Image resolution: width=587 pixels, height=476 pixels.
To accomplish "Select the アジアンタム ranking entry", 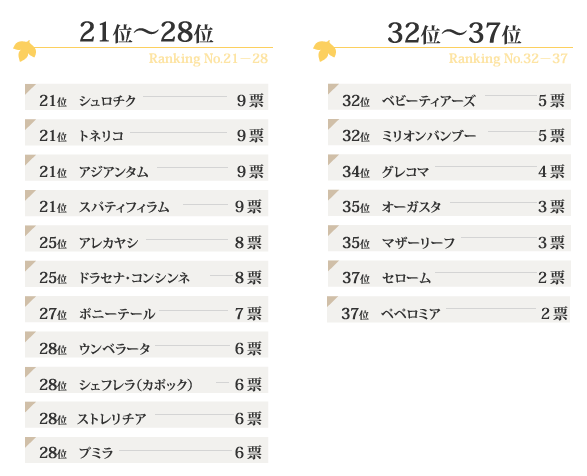I will coord(146,167).
